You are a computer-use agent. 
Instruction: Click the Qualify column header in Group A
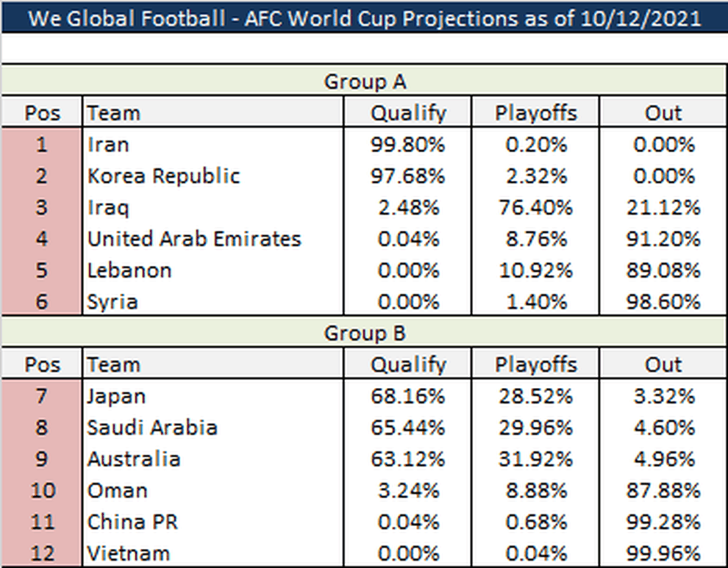pyautogui.click(x=407, y=112)
